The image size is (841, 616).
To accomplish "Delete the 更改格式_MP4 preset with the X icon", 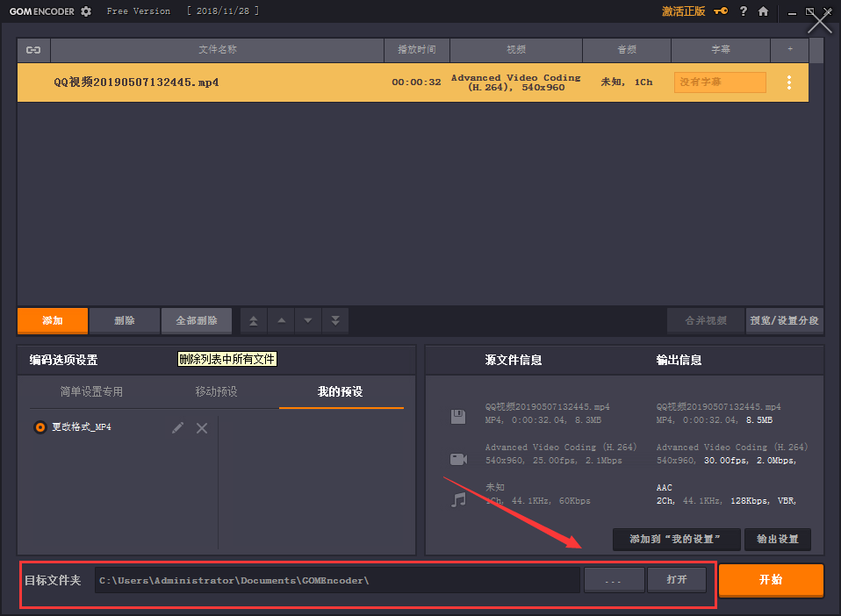I will point(202,427).
